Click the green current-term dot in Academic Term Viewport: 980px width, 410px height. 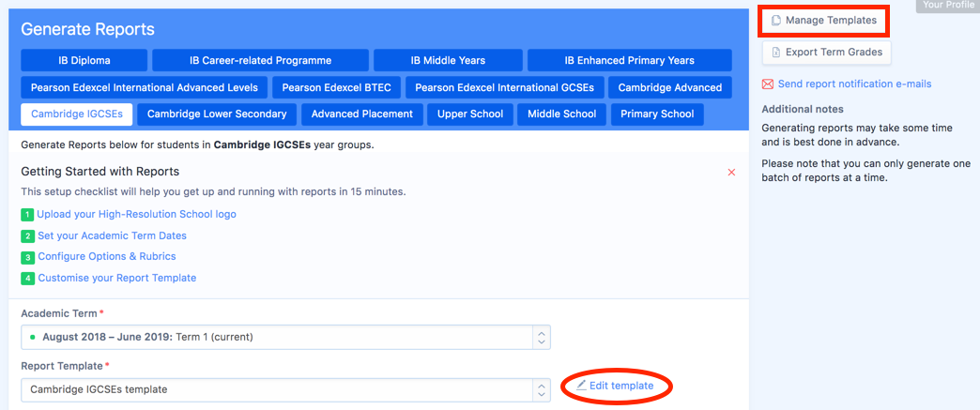click(33, 337)
